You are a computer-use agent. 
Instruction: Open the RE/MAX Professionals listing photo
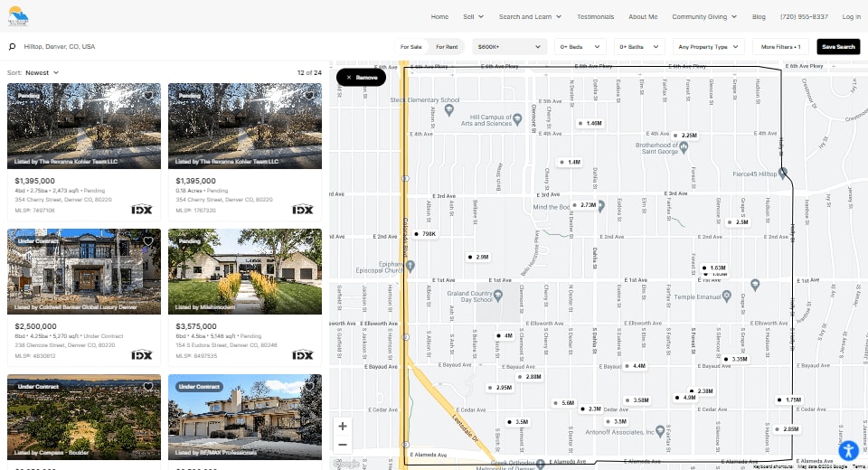(245, 417)
